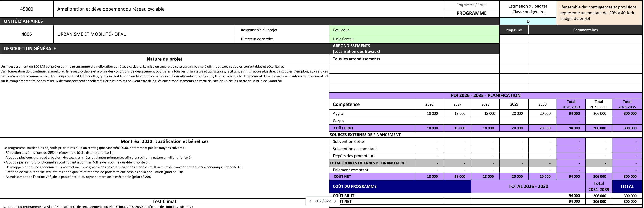Viewport: 644px width, 208px height.
Task: Click the DESCRIPTION GÉNÉRALE section header
Action: (x=30, y=49)
